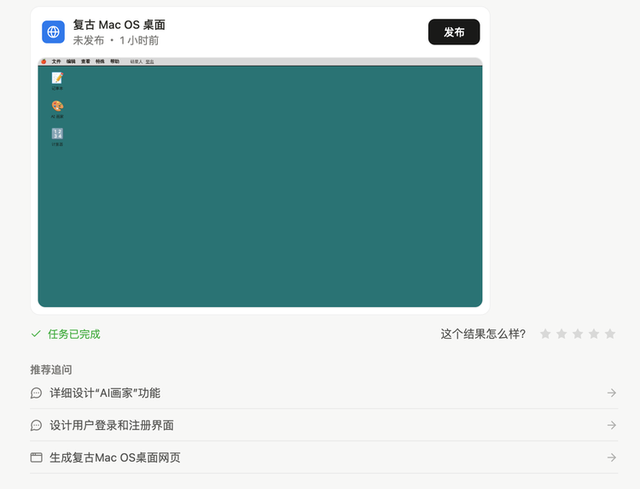Click arrow beside 设计用户登录和注册界面
Screen dimensions: 640x489
611,425
